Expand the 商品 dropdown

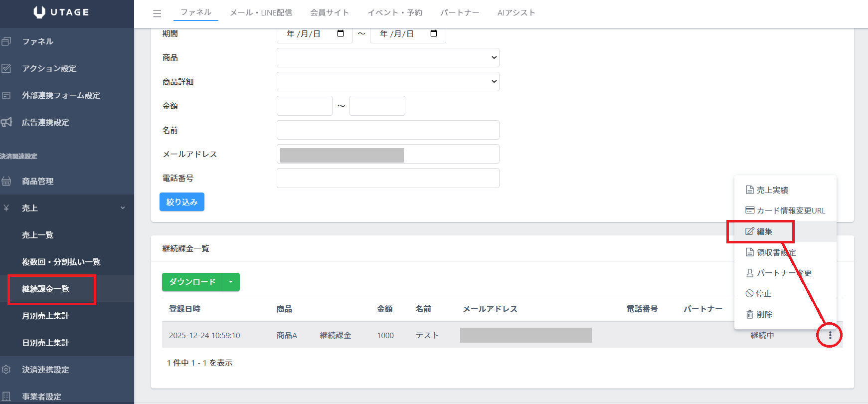[388, 57]
